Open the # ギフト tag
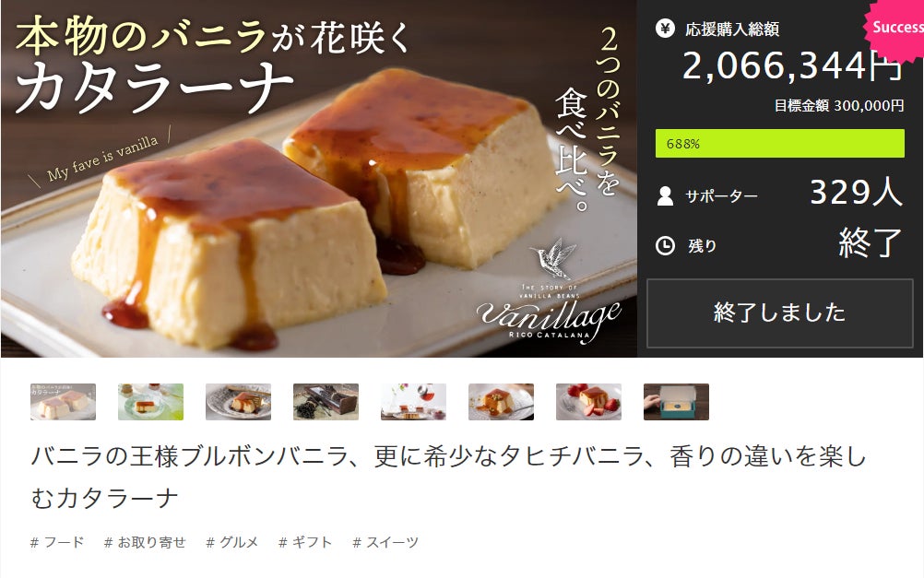This screenshot has height=578, width=924. pyautogui.click(x=305, y=542)
